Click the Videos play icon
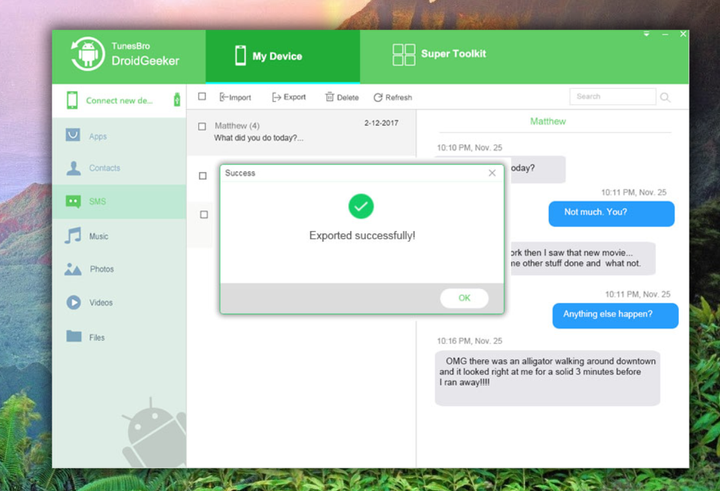 pos(73,302)
